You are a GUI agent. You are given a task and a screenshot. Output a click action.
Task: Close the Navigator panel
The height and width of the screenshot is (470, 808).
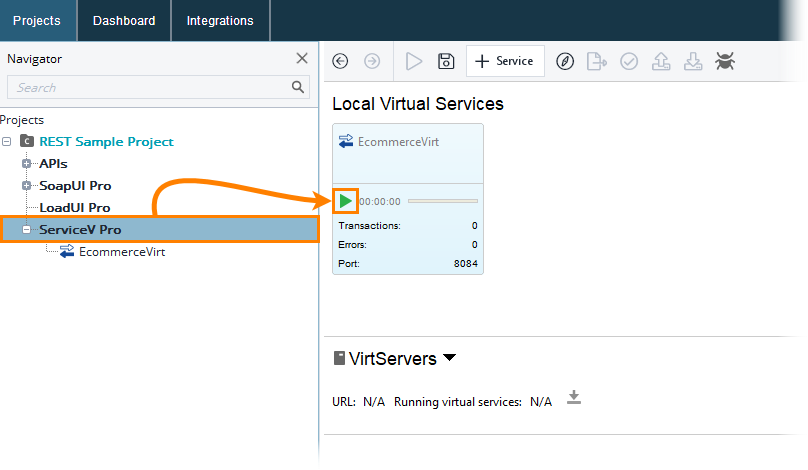[302, 58]
